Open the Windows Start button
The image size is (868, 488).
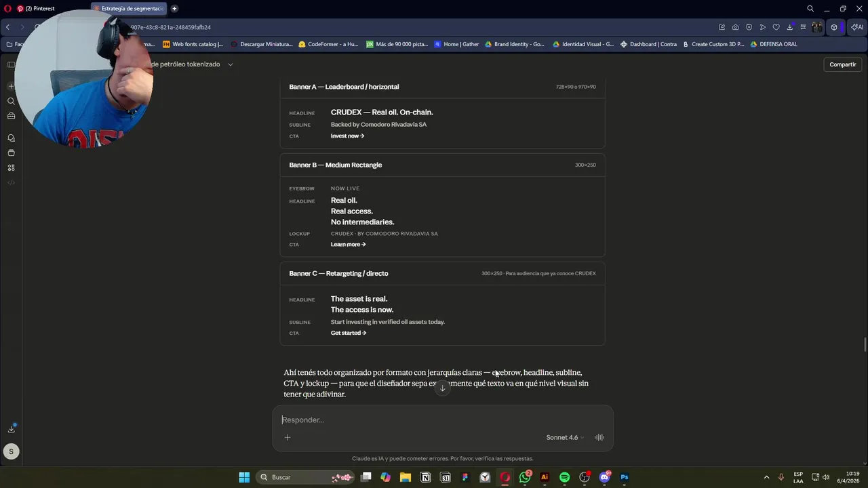pyautogui.click(x=244, y=477)
